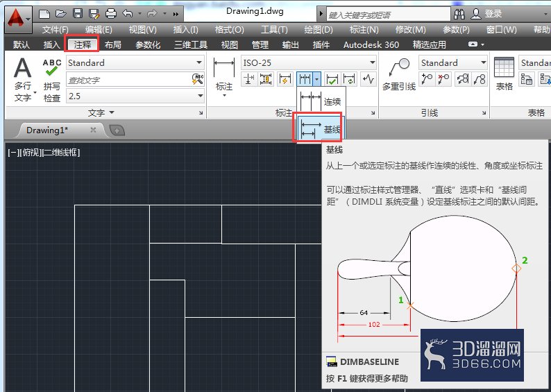Viewport: 551px width, 392px height.
Task: Choose 基线 baseline dimension from flyout
Action: pyautogui.click(x=321, y=129)
